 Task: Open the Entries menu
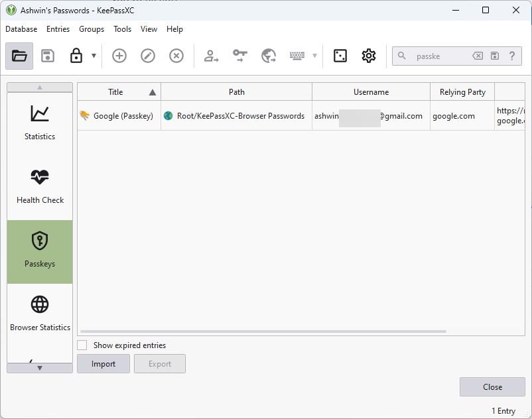58,29
